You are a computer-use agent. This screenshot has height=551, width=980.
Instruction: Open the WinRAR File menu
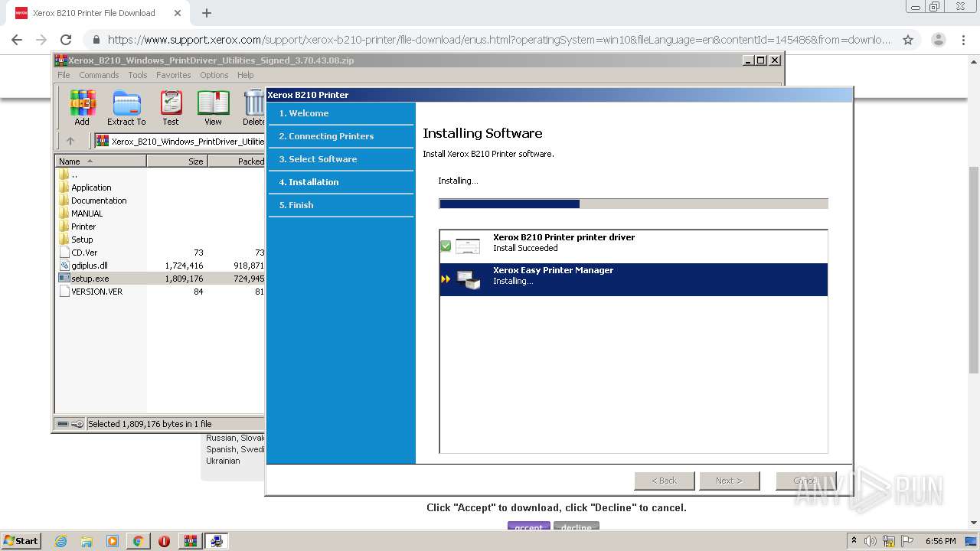click(x=64, y=75)
